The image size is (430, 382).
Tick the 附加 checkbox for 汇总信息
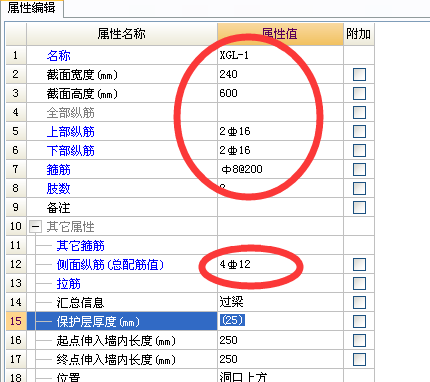[359, 302]
